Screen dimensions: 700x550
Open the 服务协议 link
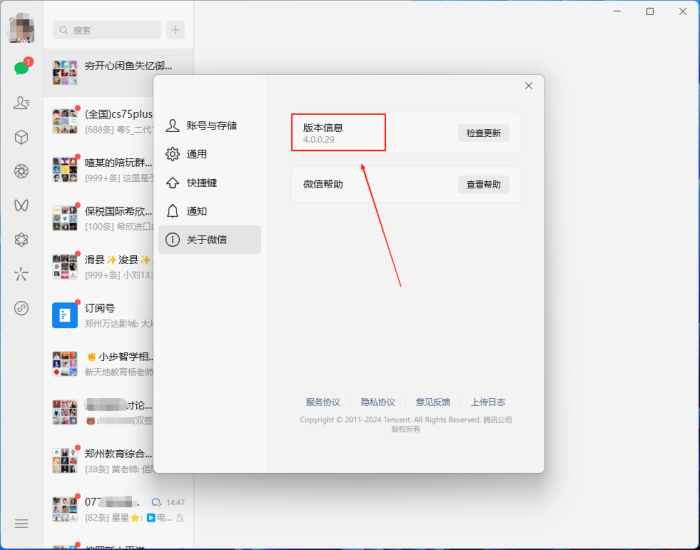pyautogui.click(x=323, y=402)
